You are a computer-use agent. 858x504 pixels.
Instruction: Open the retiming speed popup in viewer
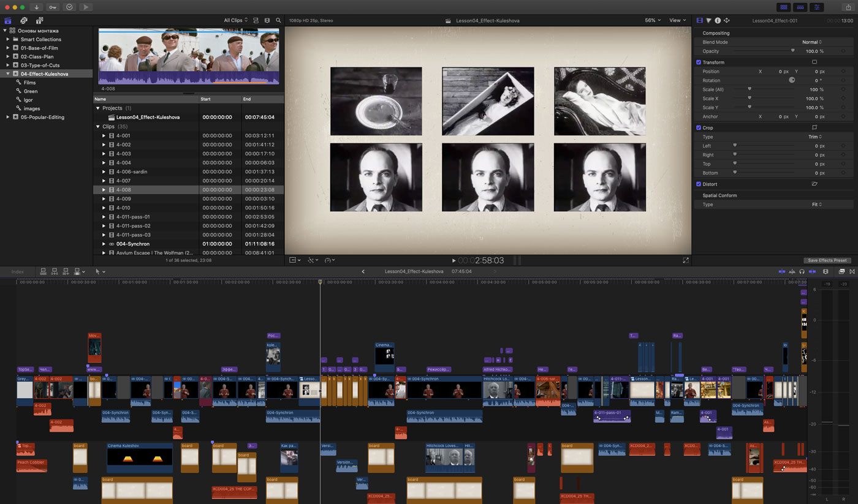[330, 260]
